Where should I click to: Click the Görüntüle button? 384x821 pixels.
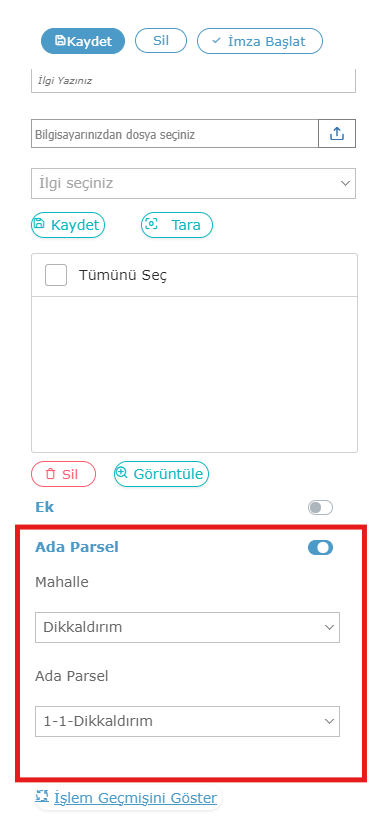[161, 474]
